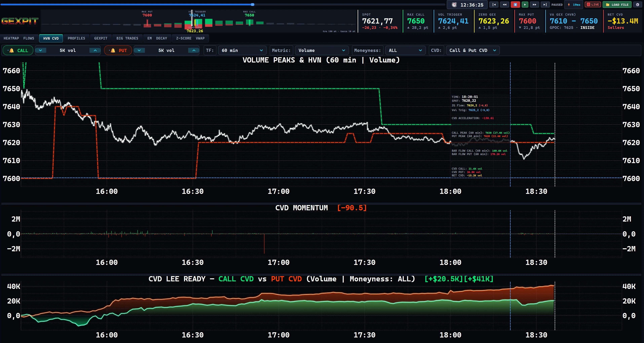Click the 12:36:25 time display

(x=472, y=5)
